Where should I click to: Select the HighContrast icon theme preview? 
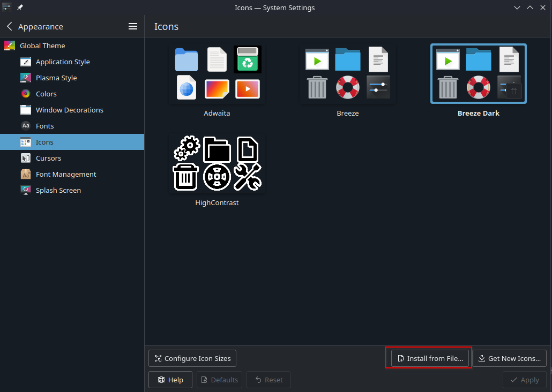tap(217, 164)
